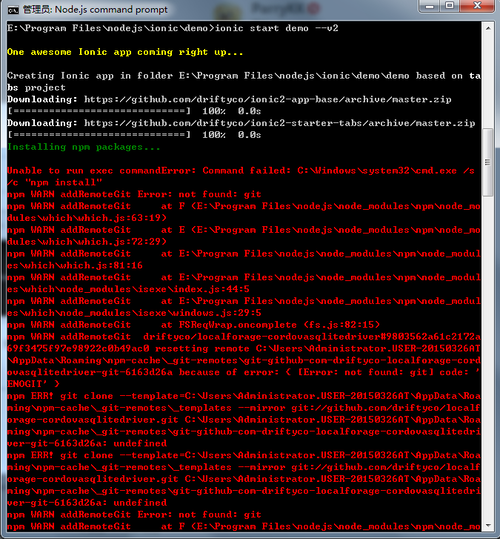Minimize the Node.js command prompt window
The height and width of the screenshot is (539, 500).
pos(429,6)
